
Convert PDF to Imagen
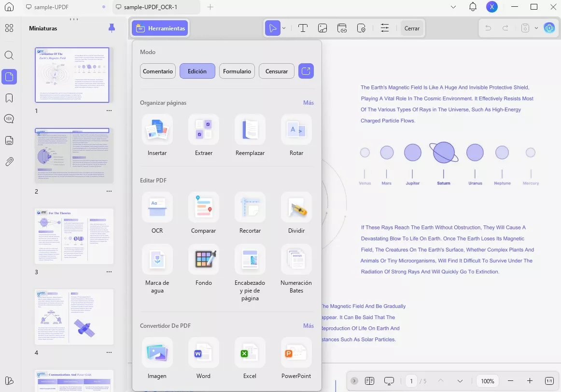(157, 353)
